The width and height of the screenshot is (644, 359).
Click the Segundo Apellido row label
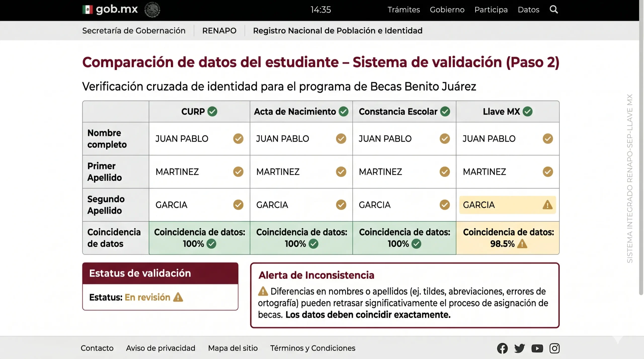point(106,205)
